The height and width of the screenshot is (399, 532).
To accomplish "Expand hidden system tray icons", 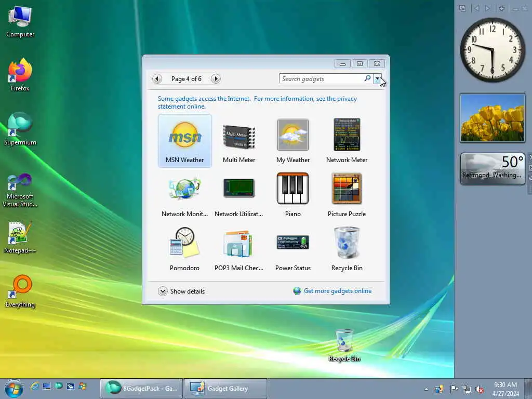I will (x=426, y=389).
